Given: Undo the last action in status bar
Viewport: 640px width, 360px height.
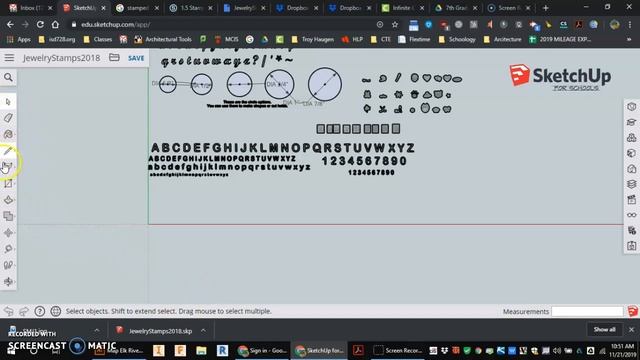Looking at the screenshot, I should pos(9,311).
